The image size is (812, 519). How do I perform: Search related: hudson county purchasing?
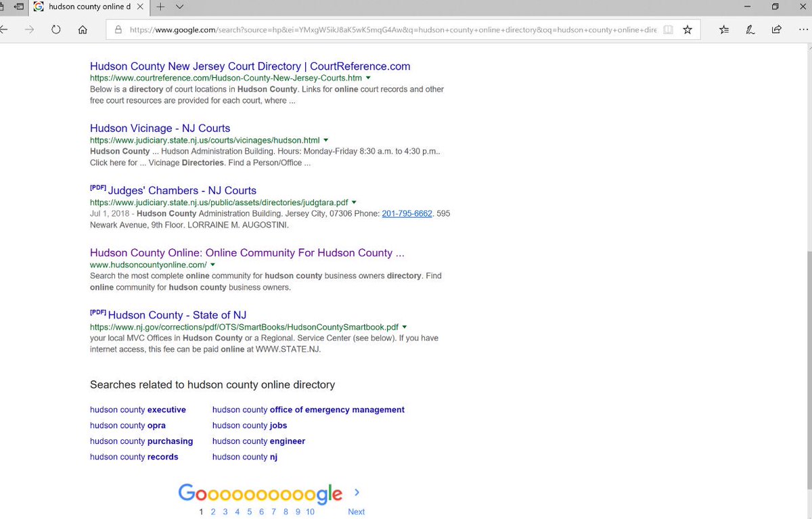point(141,441)
